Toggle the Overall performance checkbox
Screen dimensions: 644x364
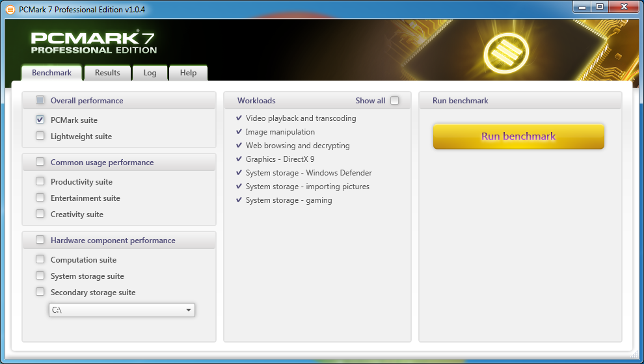coord(40,100)
